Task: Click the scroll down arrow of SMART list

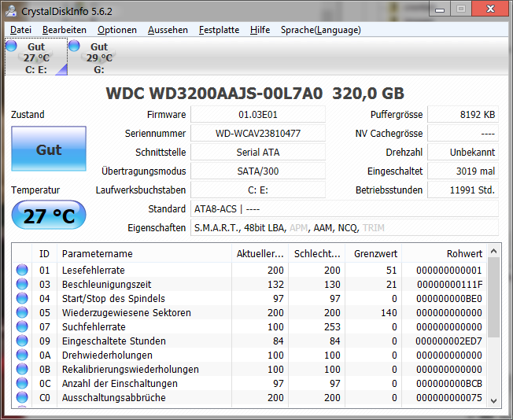Action: pyautogui.click(x=493, y=400)
